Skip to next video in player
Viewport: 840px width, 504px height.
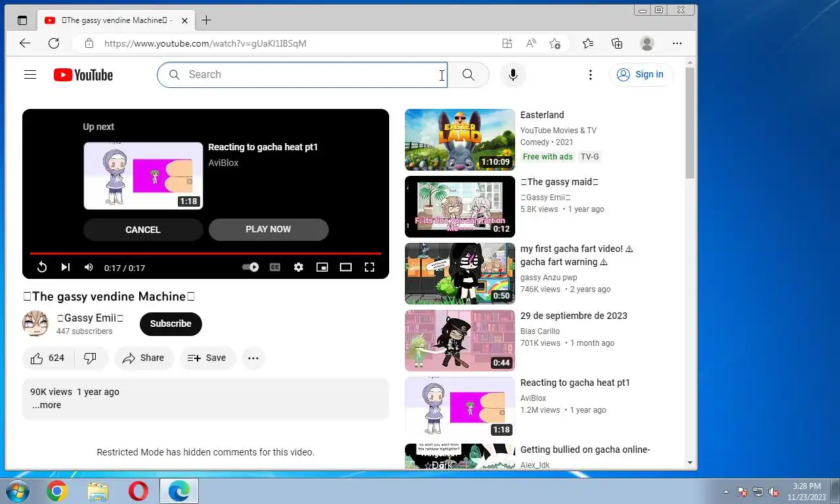point(65,267)
